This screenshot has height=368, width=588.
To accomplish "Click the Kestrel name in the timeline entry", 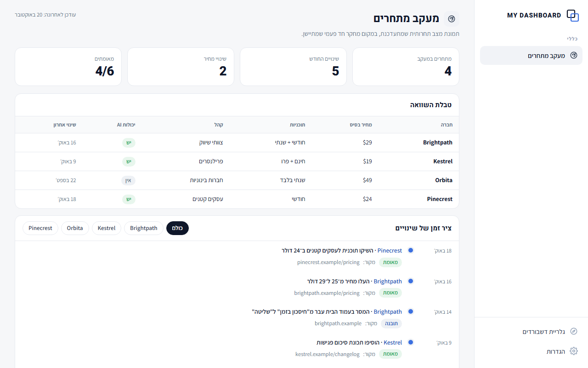I will click(x=393, y=343).
